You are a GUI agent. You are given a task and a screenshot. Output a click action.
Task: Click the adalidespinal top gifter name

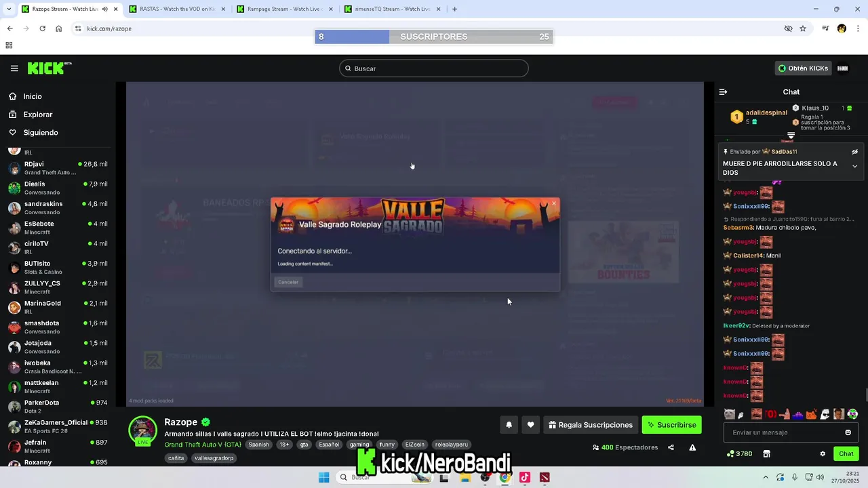[766, 113]
